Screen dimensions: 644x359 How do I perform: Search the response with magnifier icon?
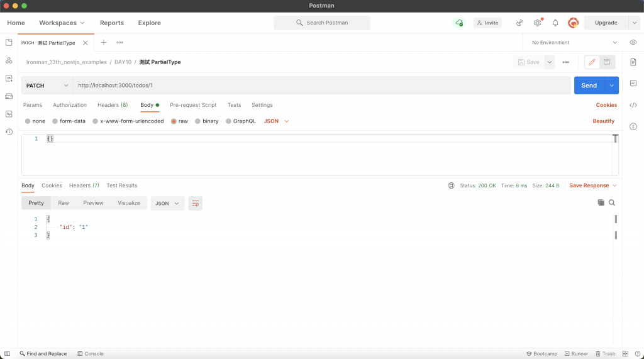point(611,202)
